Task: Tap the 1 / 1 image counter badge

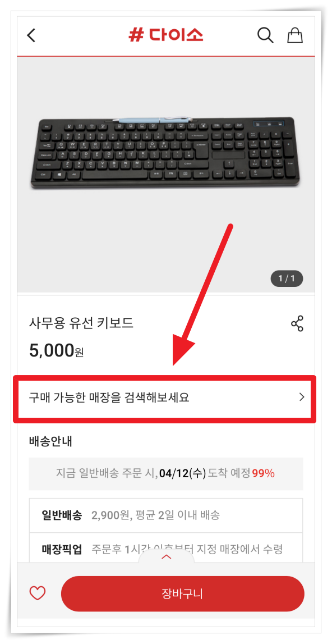Action: click(287, 279)
